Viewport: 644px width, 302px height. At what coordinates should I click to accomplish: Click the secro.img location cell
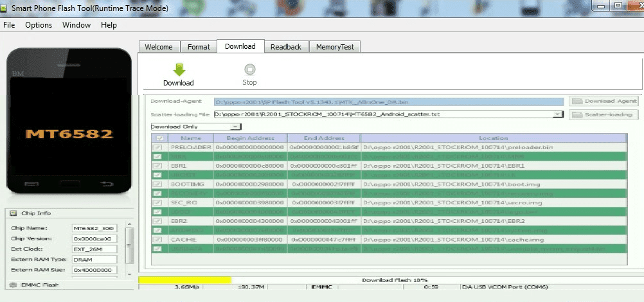pyautogui.click(x=494, y=202)
